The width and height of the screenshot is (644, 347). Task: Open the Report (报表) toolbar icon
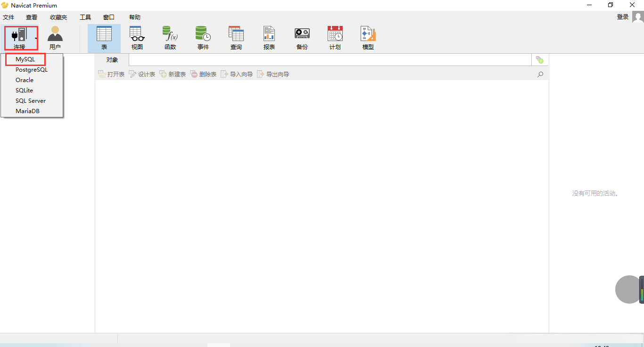pyautogui.click(x=269, y=38)
